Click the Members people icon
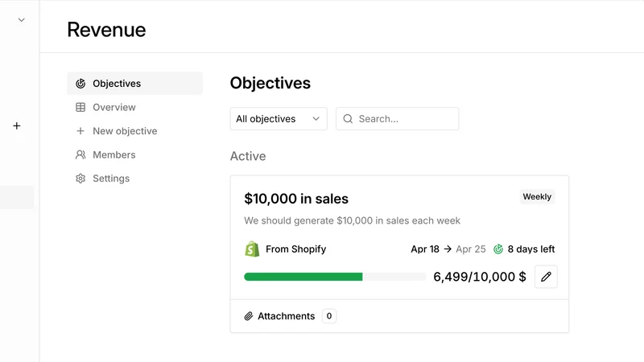The width and height of the screenshot is (644, 362). coord(80,154)
